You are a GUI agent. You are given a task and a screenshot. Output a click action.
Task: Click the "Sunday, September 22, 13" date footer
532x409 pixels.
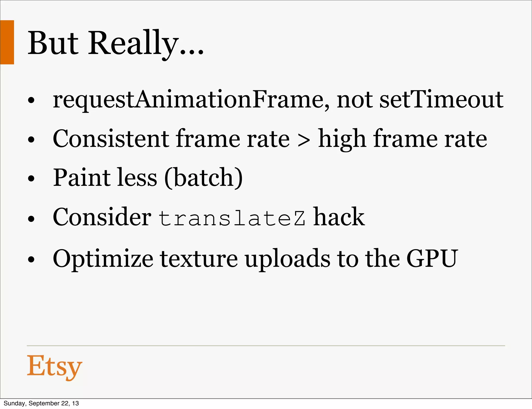tap(41, 403)
